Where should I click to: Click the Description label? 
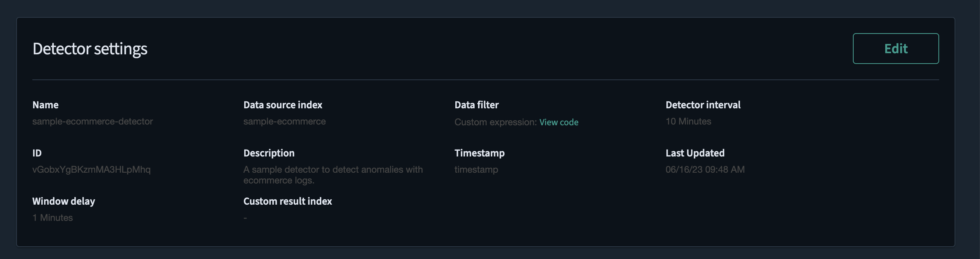[x=269, y=153]
